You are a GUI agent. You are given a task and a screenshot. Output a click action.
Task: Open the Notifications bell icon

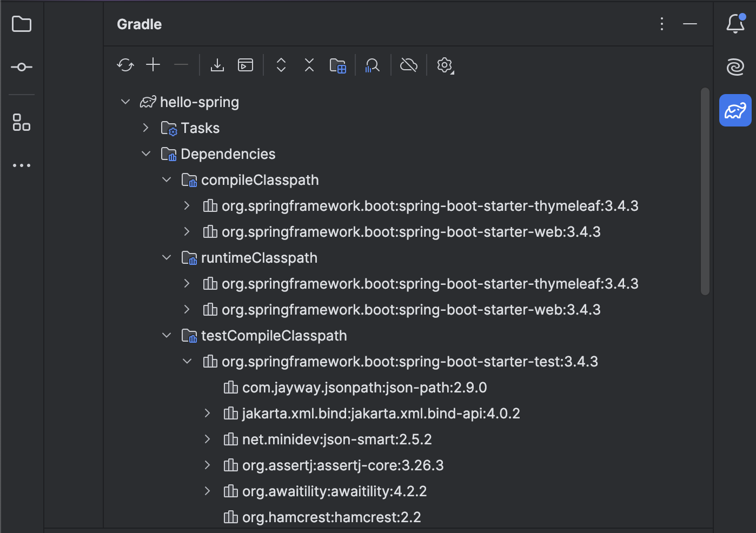point(735,24)
